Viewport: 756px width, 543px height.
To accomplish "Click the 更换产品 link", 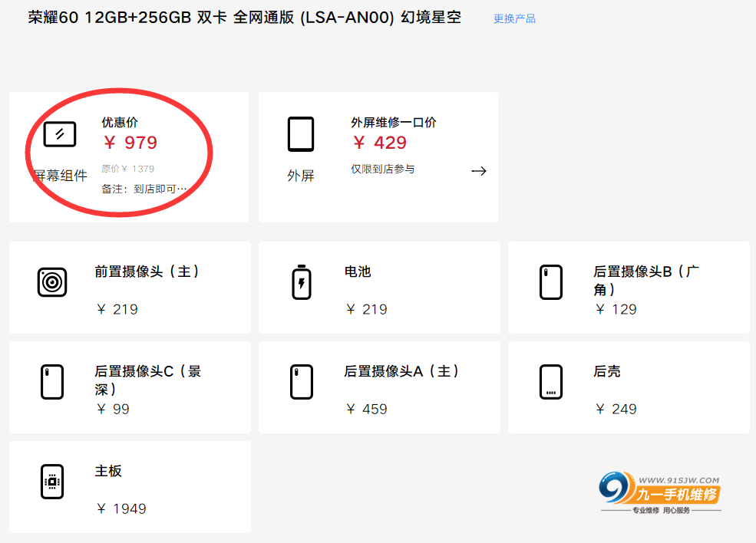I will click(514, 18).
